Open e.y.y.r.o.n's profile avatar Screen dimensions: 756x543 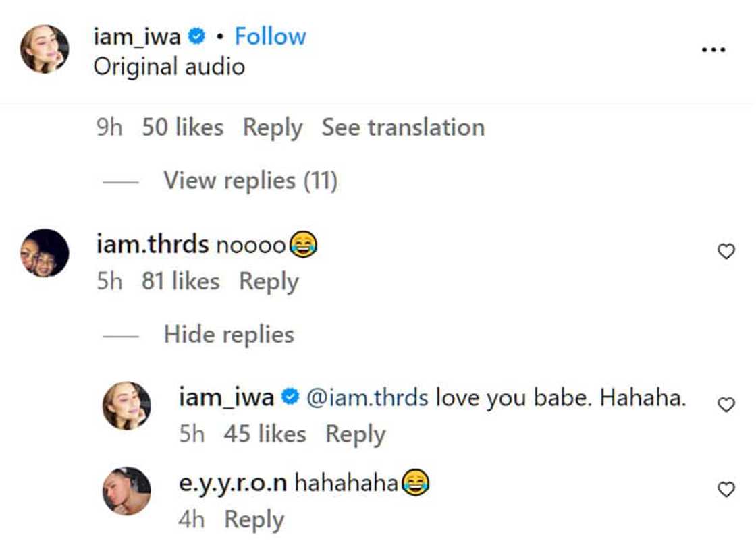(x=126, y=490)
